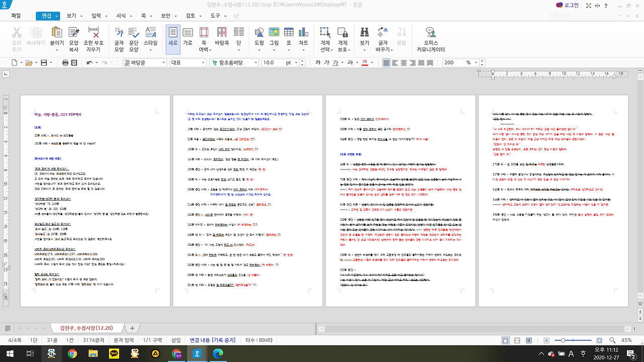Open the 파일 menu
Screen dimensions: 644x362
pyautogui.click(x=16, y=16)
